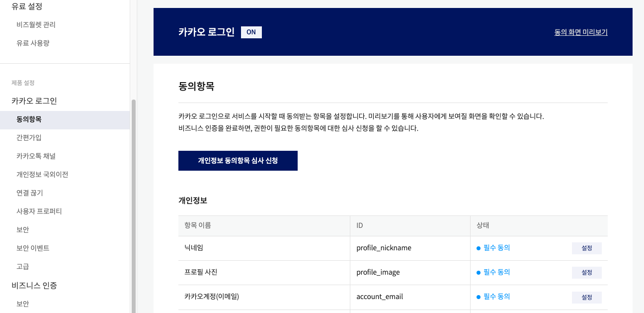Select 동의항목 sidebar item
644x313 pixels.
click(x=65, y=120)
